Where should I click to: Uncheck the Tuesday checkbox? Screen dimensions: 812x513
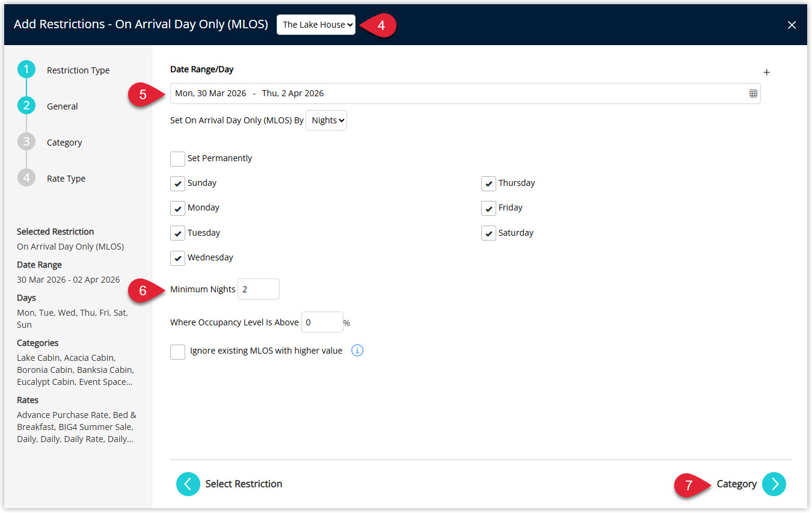[177, 233]
